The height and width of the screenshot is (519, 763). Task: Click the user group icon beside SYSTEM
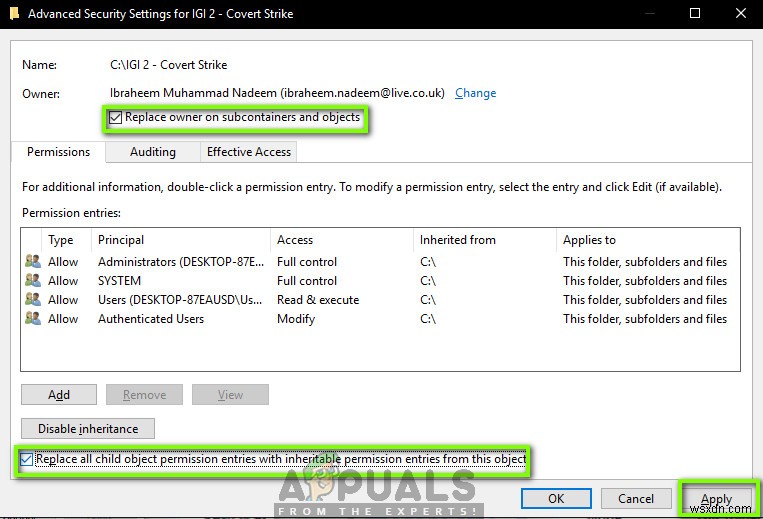tap(33, 280)
